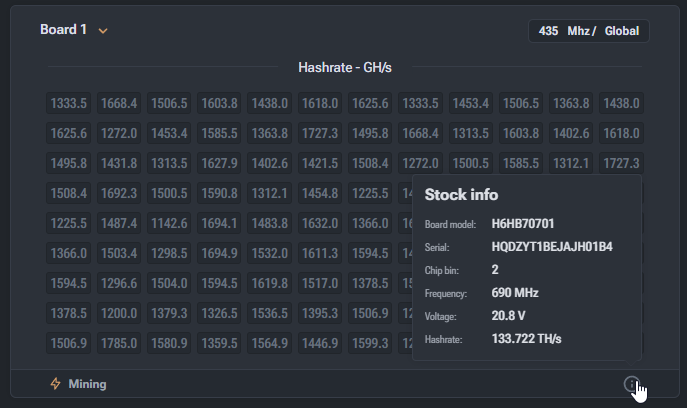Click the chip hashrate cell 1359.5

(219, 343)
